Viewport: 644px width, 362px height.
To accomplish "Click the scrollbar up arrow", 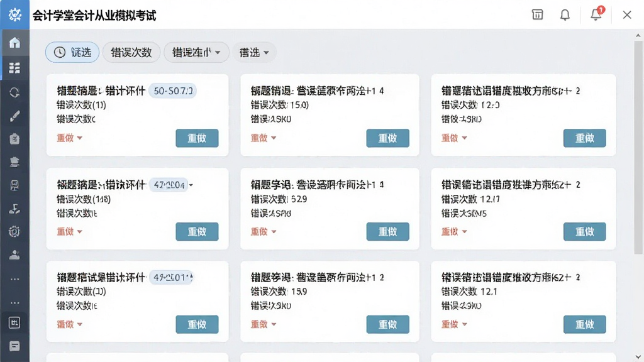I will coord(638,36).
